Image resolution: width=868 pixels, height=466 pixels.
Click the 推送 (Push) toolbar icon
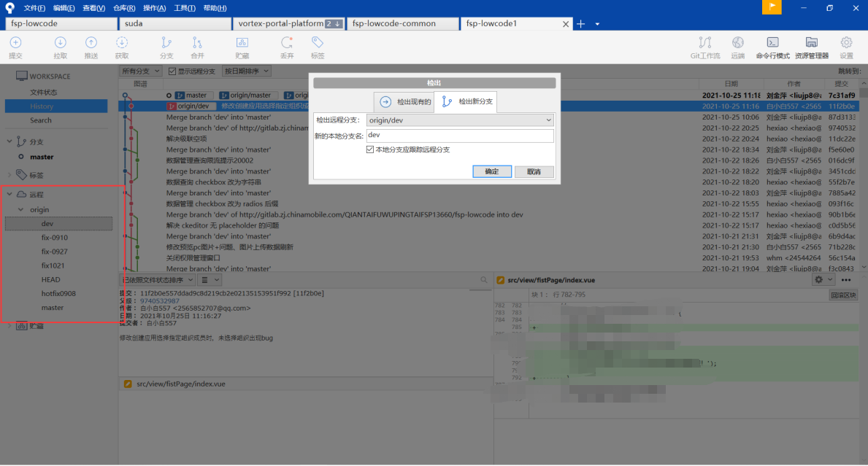click(x=91, y=42)
